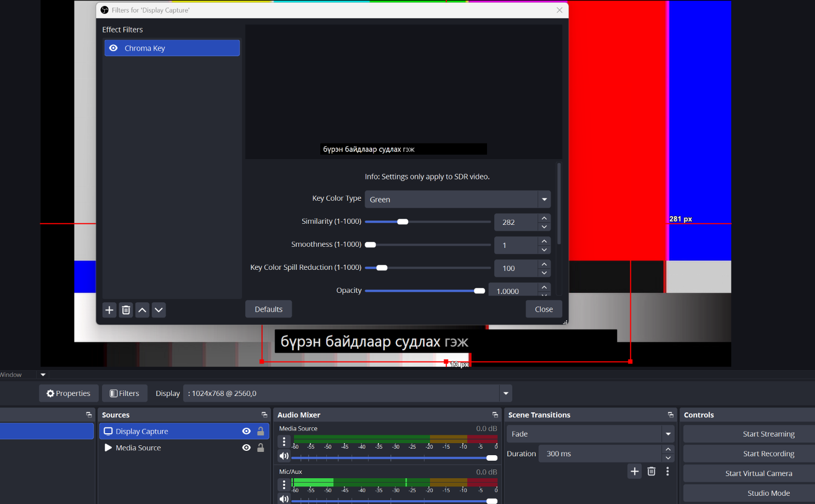Click the Opacity slider handle

point(479,291)
